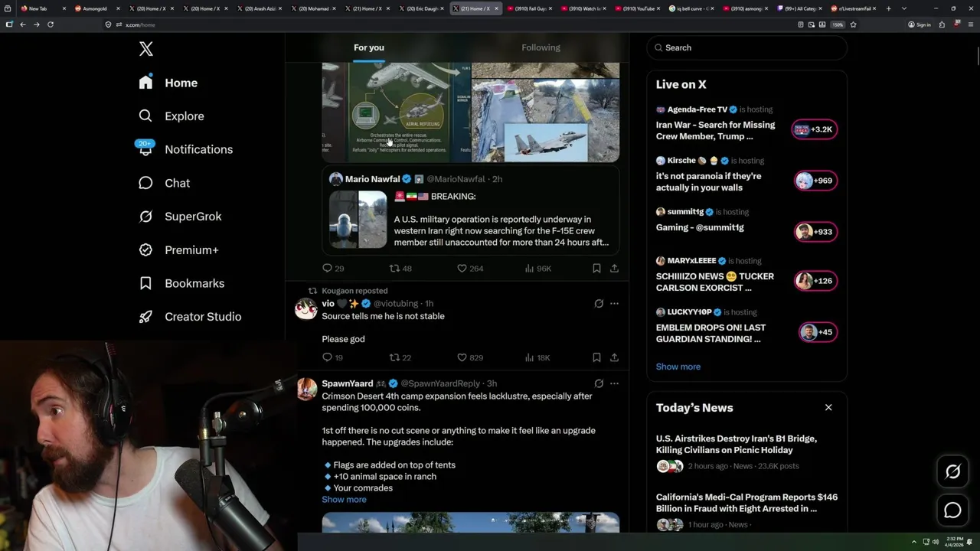Like the post with 264 likes
The width and height of the screenshot is (980, 551).
tap(470, 269)
